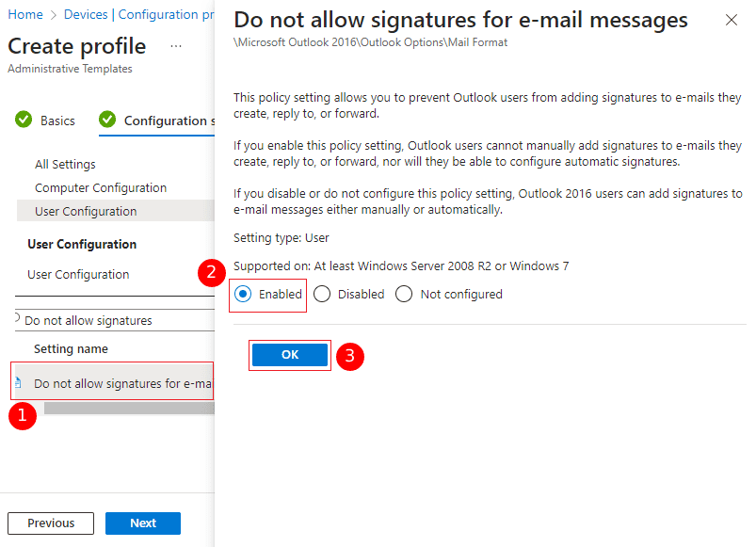756x547 pixels.
Task: Navigate to the Home breadcrumb link
Action: 25,14
